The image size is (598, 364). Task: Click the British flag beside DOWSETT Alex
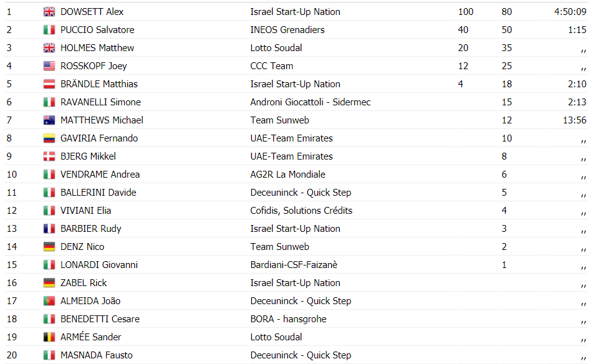[x=49, y=12]
